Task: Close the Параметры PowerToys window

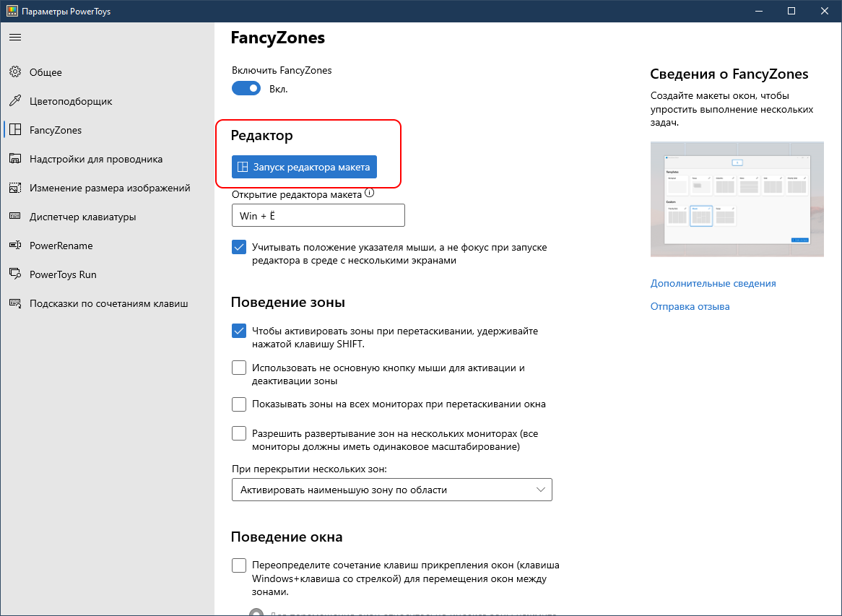Action: click(825, 12)
